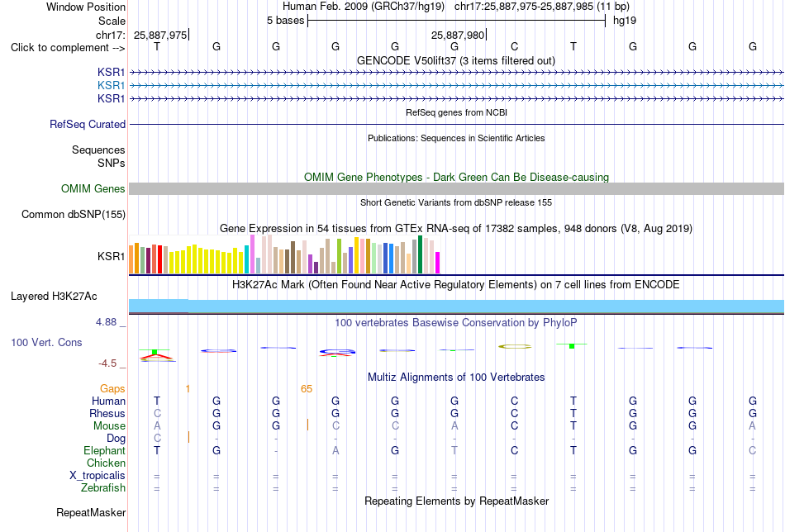The height and width of the screenshot is (532, 785).
Task: Click the 'Window Position' label
Action: coord(86,7)
